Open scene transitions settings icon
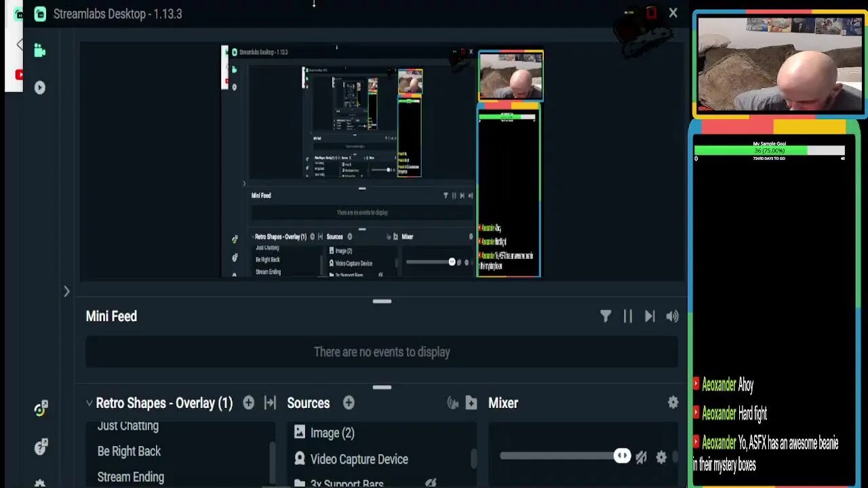This screenshot has height=488, width=868. pos(270,403)
